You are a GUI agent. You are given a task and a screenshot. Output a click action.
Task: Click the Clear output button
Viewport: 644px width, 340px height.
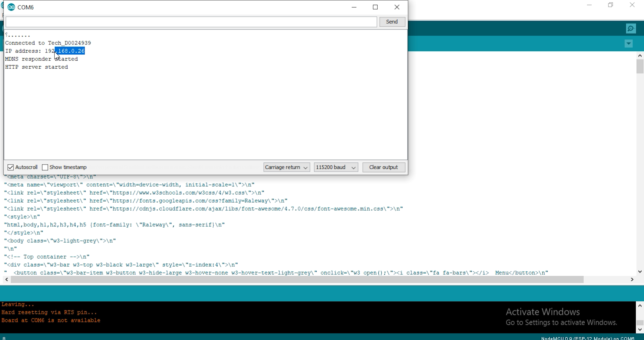click(x=383, y=167)
